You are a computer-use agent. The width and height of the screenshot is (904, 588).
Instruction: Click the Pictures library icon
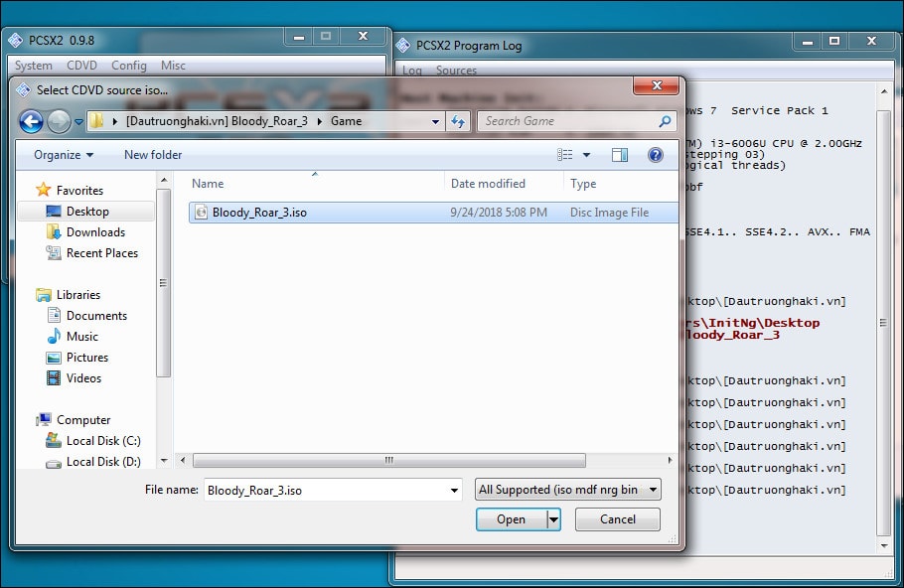point(54,358)
